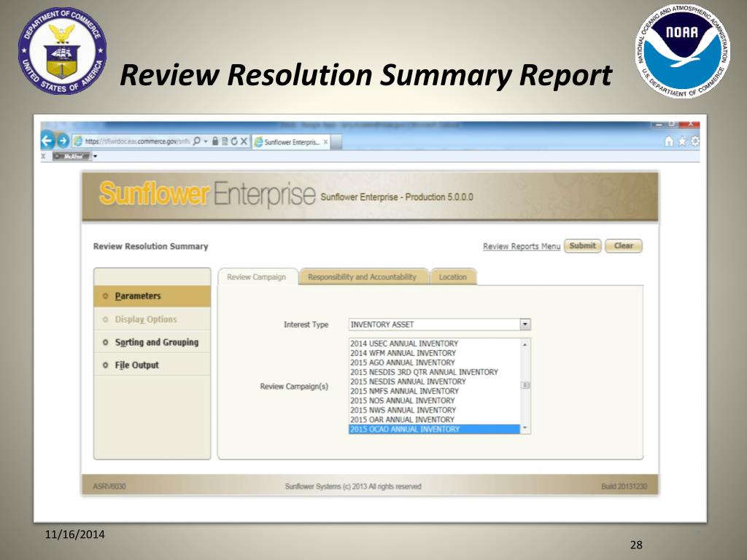This screenshot has height=560, width=747.
Task: Switch to Responsibility and Accountability tab
Action: click(x=363, y=276)
